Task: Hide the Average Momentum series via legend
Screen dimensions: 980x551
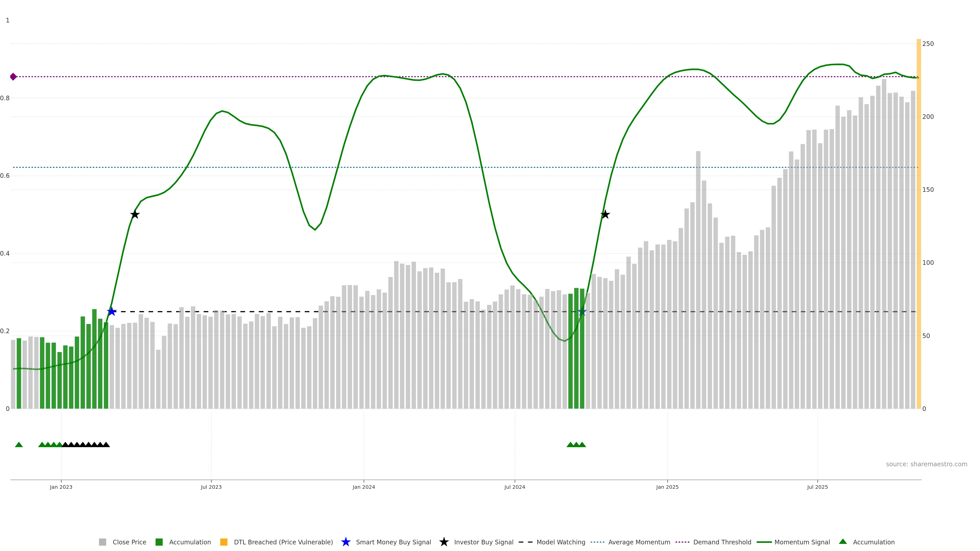Action: tap(639, 542)
